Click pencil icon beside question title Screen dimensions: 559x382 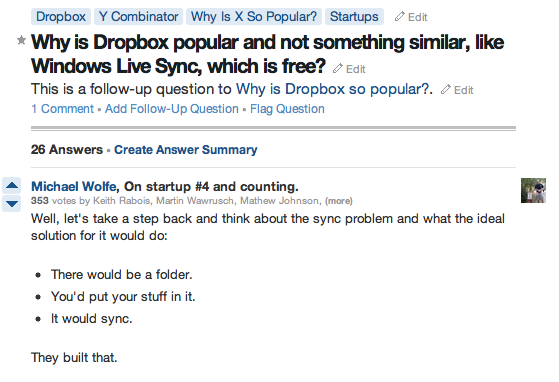point(337,68)
